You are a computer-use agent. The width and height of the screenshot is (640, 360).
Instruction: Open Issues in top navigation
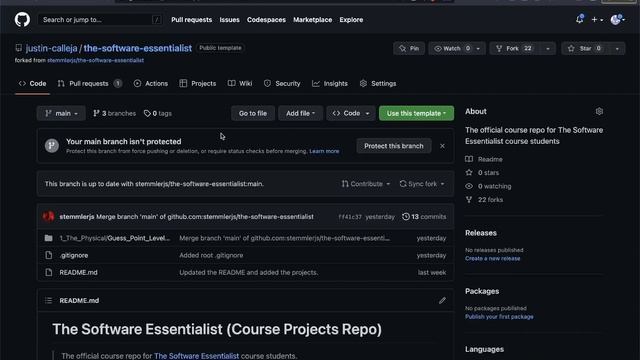tap(229, 20)
